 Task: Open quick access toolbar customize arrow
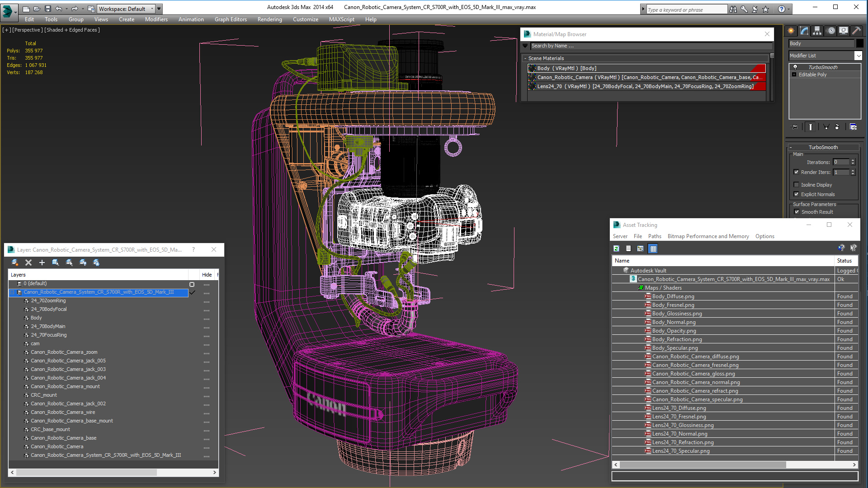point(159,9)
